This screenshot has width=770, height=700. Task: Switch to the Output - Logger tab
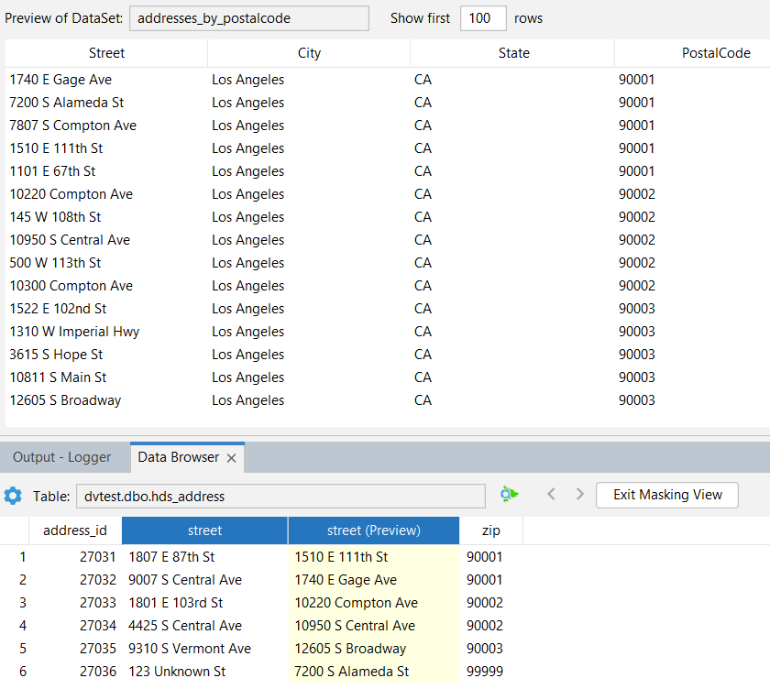point(62,457)
